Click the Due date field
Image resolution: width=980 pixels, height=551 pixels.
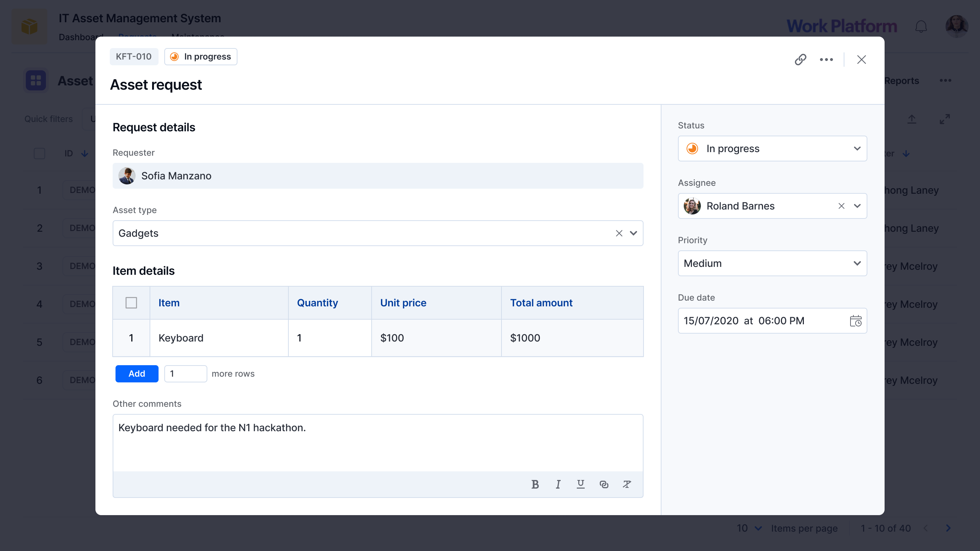(x=772, y=321)
